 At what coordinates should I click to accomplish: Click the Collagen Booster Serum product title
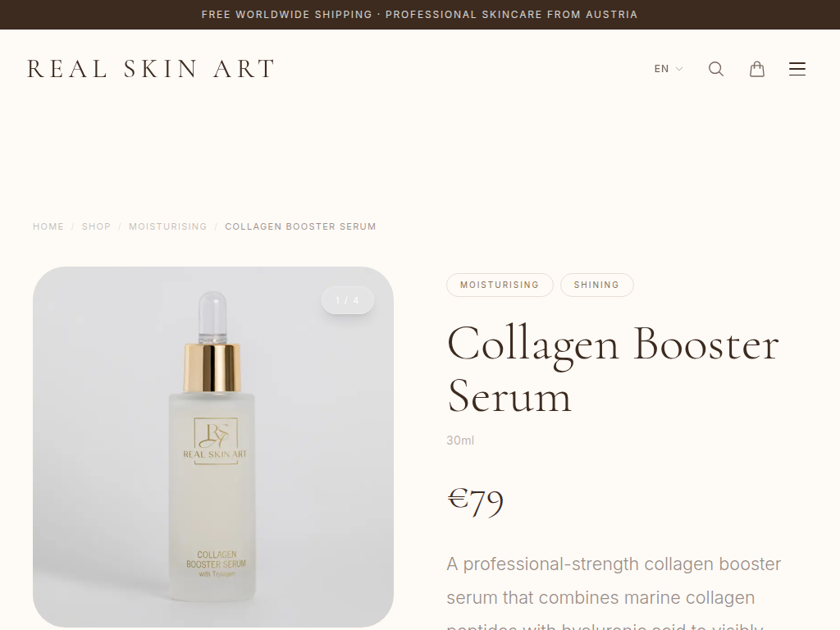(x=613, y=370)
